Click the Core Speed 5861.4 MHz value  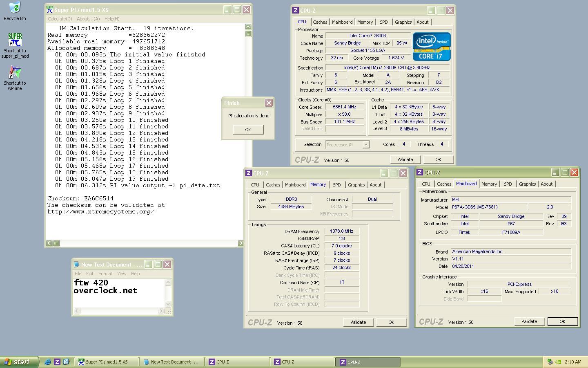345,107
